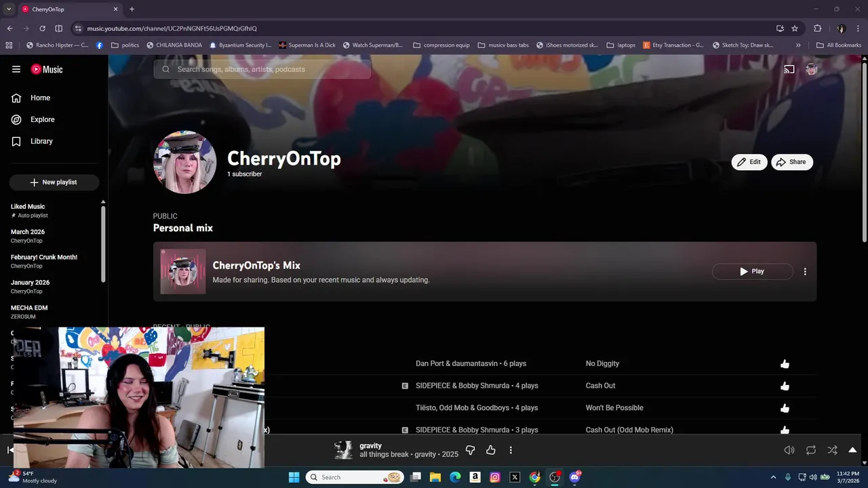Viewport: 868px width, 488px height.
Task: Open the All Bookmarks folder
Action: [839, 45]
